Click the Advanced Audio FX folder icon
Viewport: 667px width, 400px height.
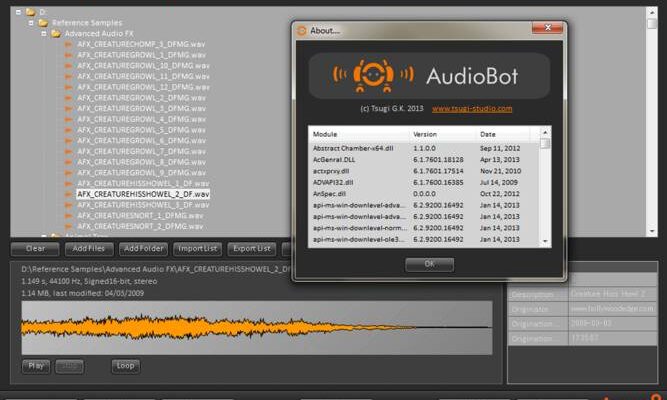click(56, 32)
